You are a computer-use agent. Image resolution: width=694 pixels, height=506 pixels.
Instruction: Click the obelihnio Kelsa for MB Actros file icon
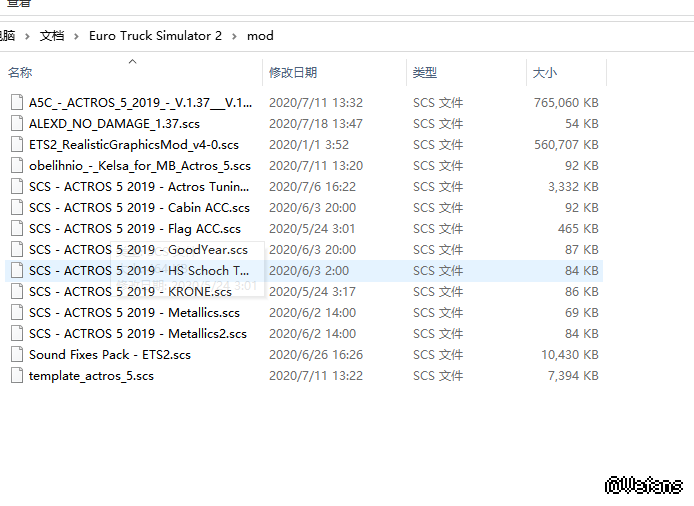tap(17, 166)
